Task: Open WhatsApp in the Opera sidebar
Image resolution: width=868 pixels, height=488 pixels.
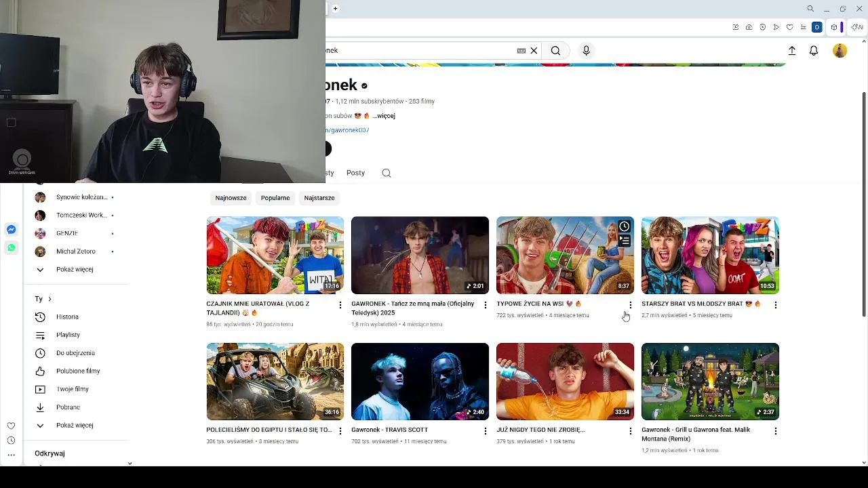Action: pos(11,248)
